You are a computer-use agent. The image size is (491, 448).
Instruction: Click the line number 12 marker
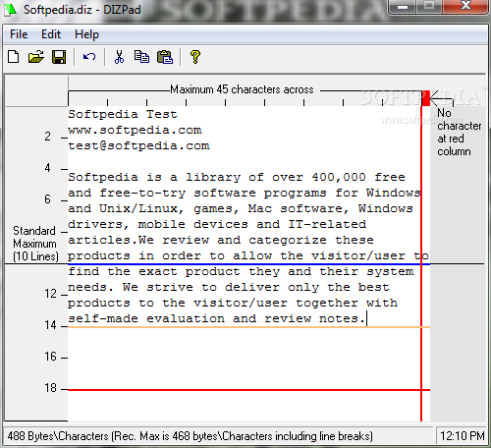coord(51,294)
